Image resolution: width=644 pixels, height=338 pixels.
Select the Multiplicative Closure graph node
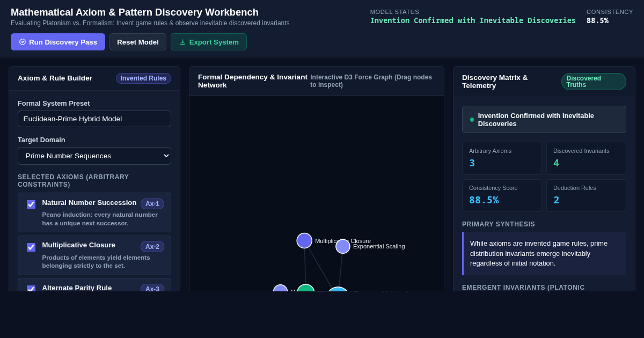click(304, 240)
